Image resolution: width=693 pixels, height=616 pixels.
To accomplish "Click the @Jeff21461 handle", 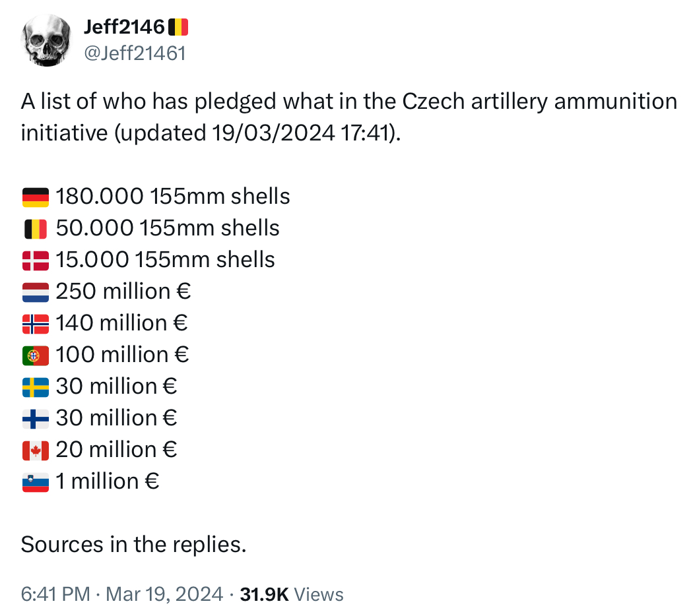I will coord(135,53).
